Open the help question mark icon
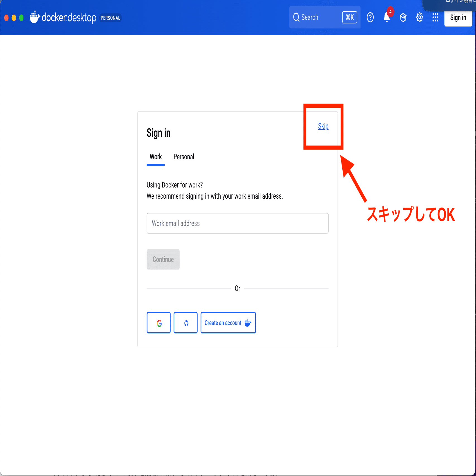This screenshot has height=476, width=476. (x=370, y=18)
